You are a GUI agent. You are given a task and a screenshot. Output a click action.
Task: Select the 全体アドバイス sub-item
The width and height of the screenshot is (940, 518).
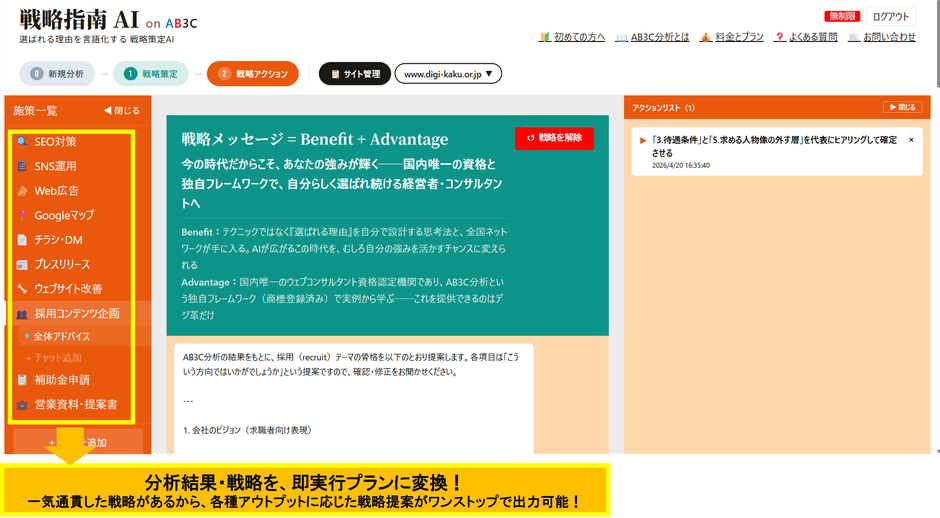61,336
